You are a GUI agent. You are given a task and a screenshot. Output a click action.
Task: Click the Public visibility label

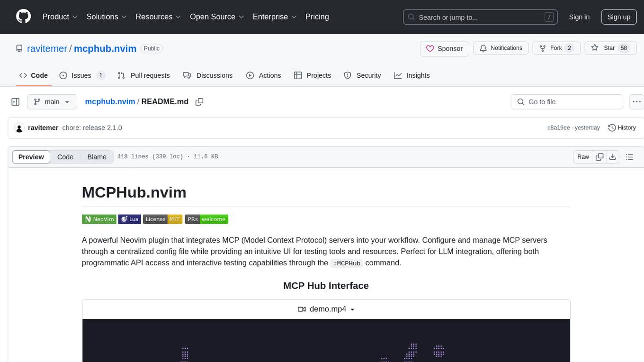pyautogui.click(x=152, y=48)
